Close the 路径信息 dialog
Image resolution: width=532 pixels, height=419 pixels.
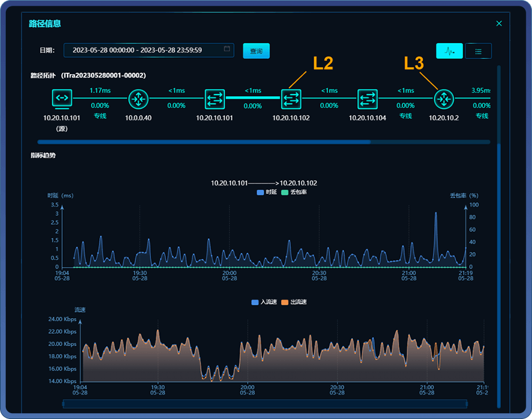pyautogui.click(x=499, y=23)
